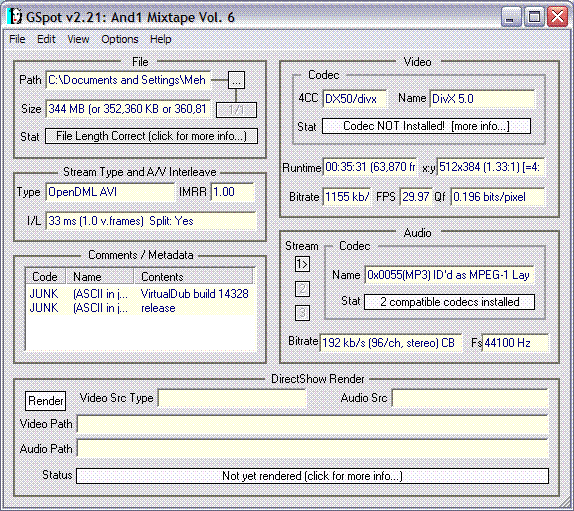Click 2 compatible codecs installed button
574x511 pixels.
click(449, 302)
